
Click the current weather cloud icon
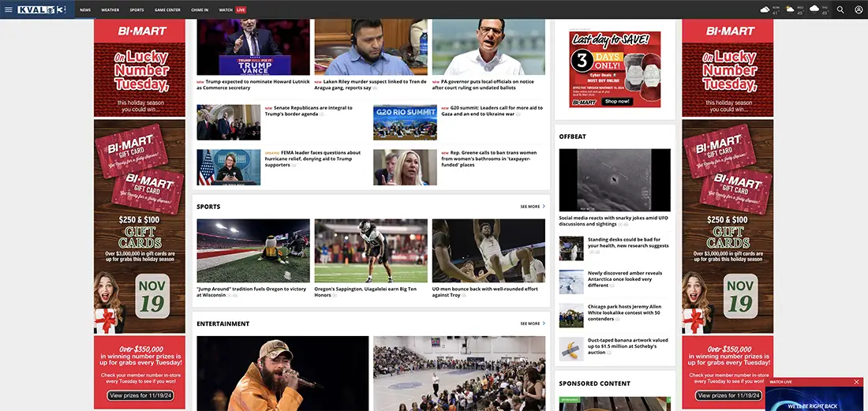point(765,9)
